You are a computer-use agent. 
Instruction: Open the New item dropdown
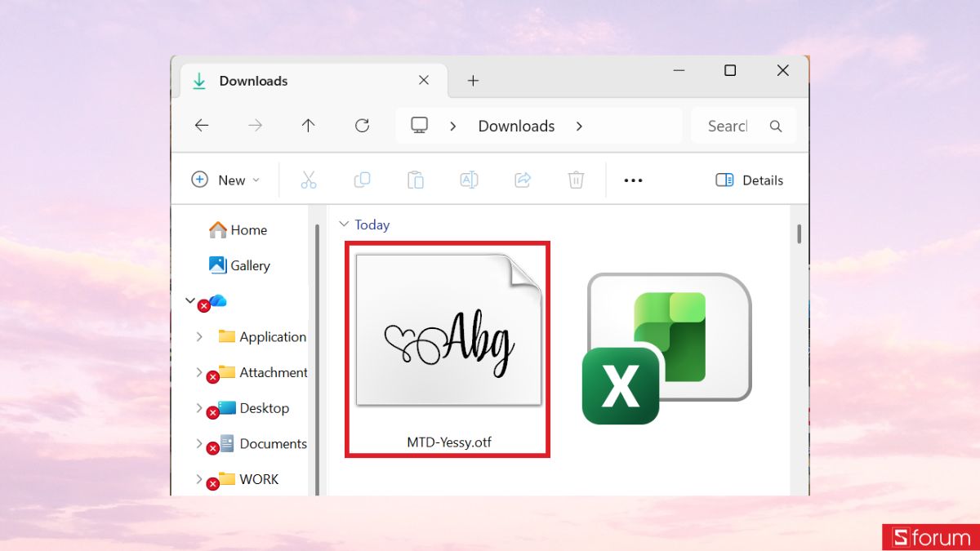pyautogui.click(x=226, y=180)
